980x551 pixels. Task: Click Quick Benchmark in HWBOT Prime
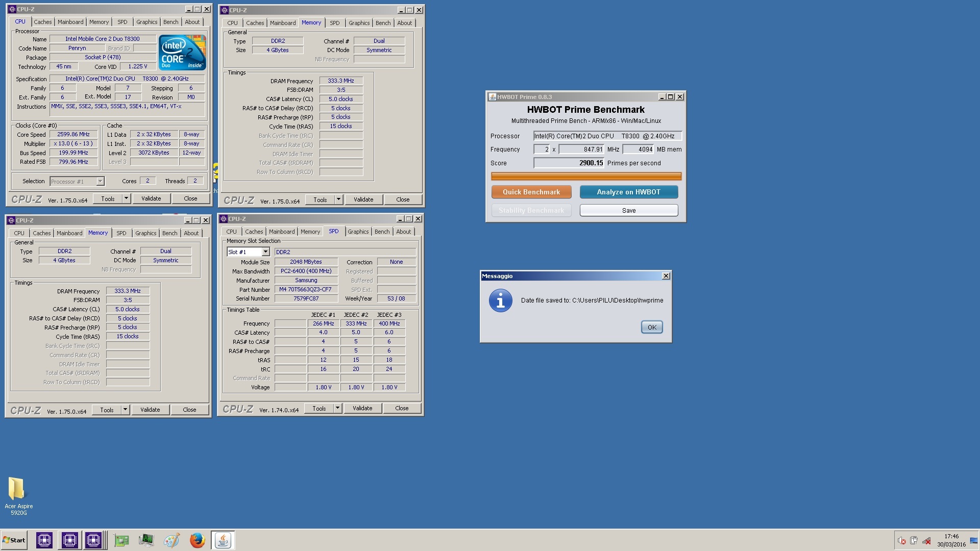coord(531,192)
